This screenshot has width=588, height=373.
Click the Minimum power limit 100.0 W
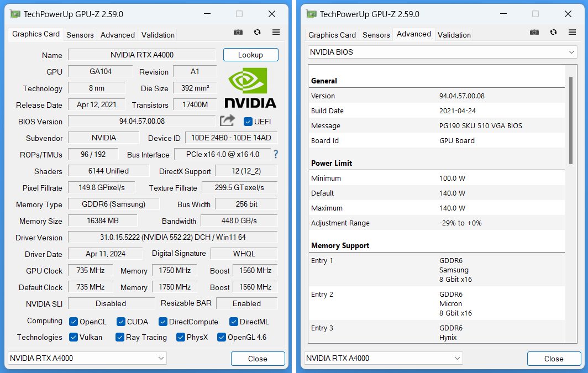click(452, 178)
